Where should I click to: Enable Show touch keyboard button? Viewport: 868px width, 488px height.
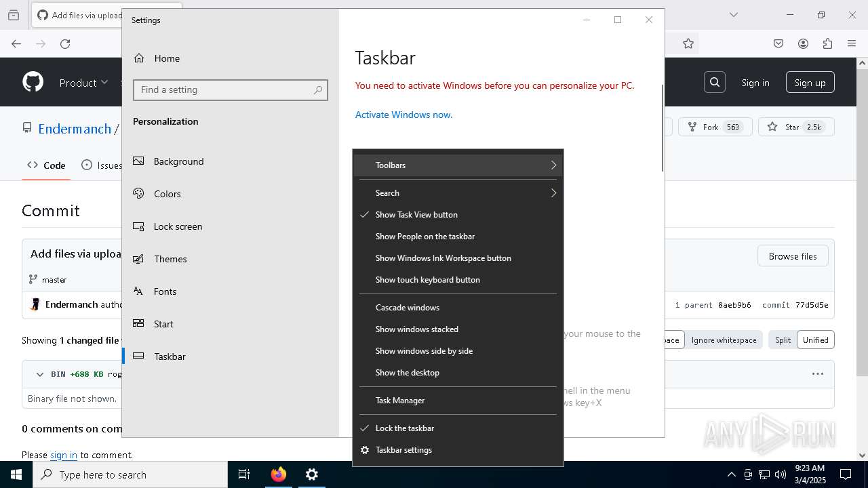point(458,280)
